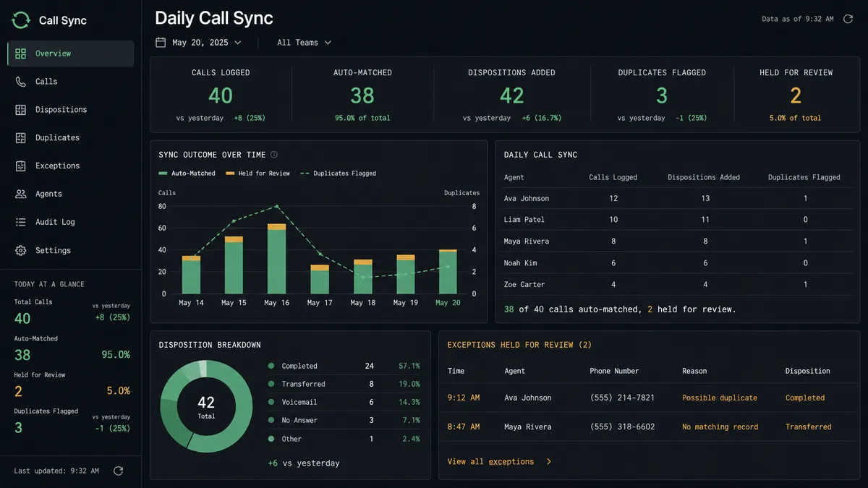Open the 9:12 AM exception time
Screen dimensions: 868x488
[x=464, y=398]
